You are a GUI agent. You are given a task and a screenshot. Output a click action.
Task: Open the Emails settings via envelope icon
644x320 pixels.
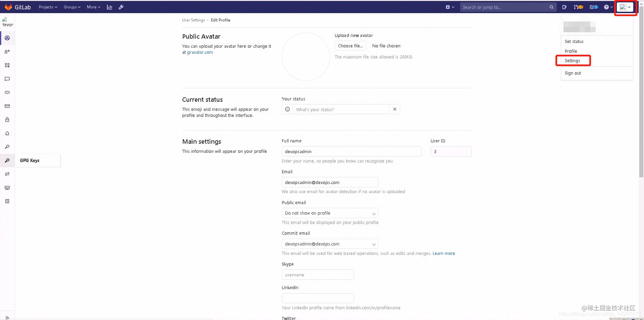(x=7, y=106)
